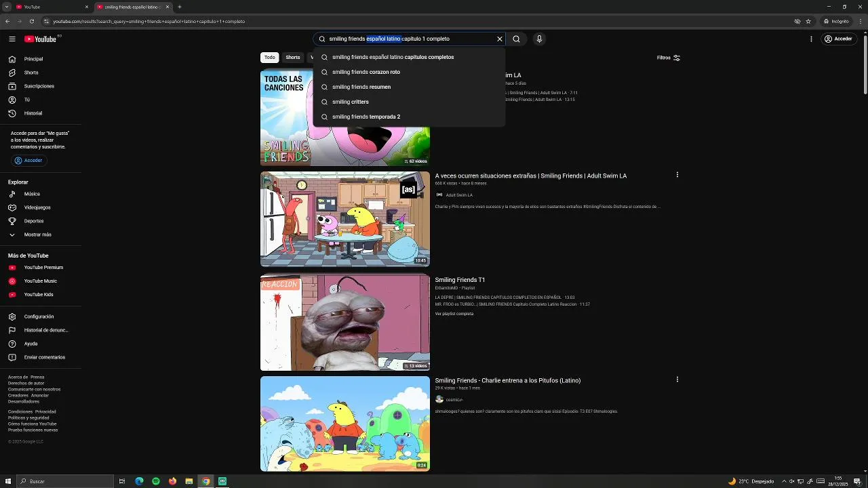The height and width of the screenshot is (488, 868).
Task: Open the Windows Start menu
Action: [7, 481]
